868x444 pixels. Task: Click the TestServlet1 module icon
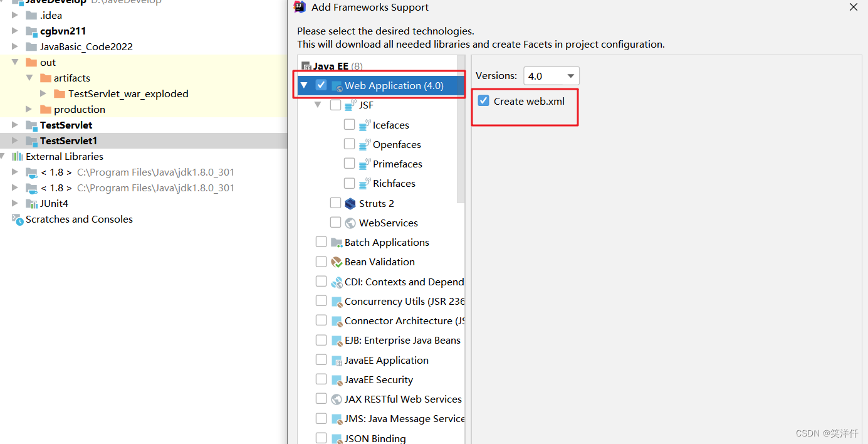click(31, 140)
